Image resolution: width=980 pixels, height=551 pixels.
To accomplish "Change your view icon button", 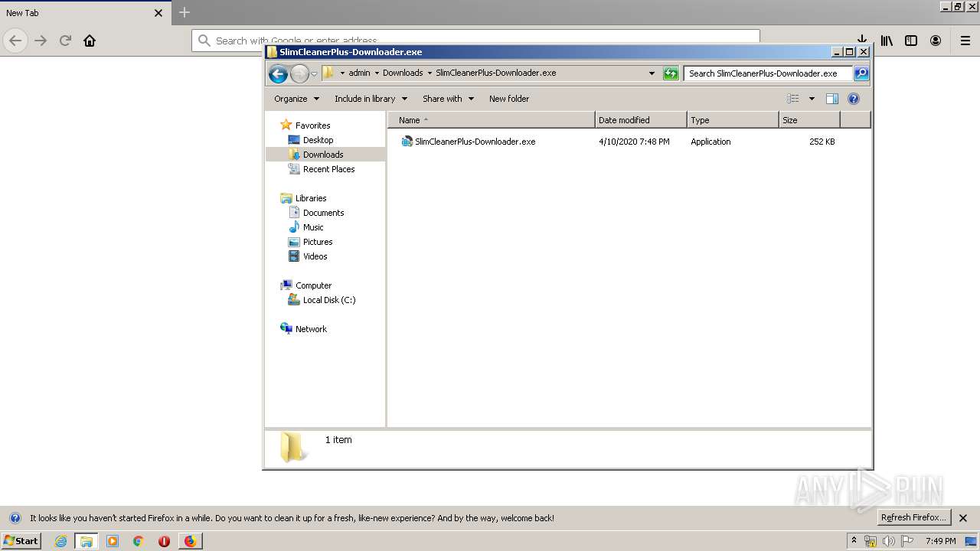I will tap(793, 99).
